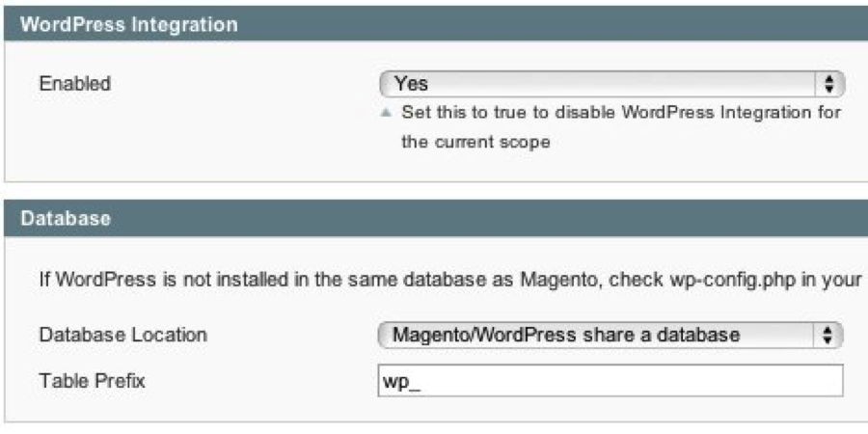Click the up-down arrows on Database Location select

point(828,335)
